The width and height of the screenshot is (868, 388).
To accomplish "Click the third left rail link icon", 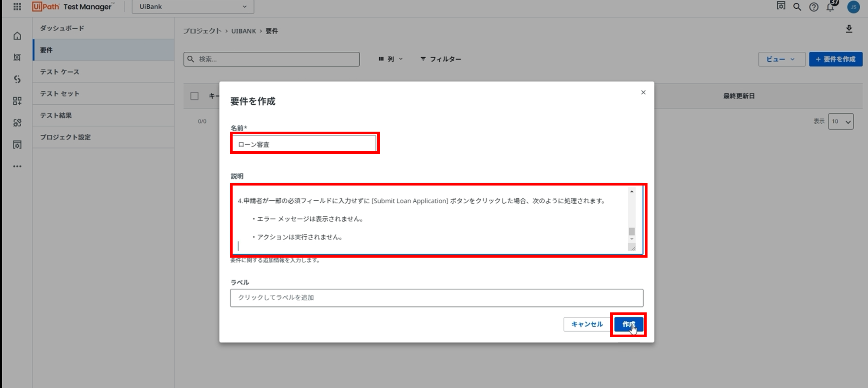I will [17, 79].
